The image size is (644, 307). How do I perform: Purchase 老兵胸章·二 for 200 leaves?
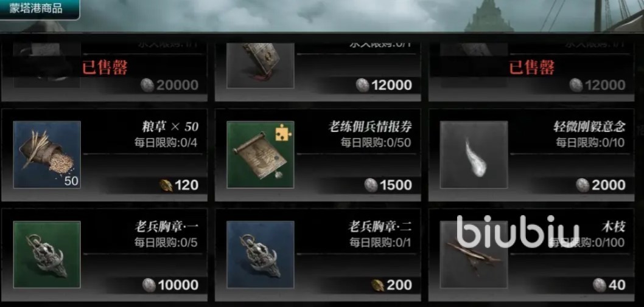(x=391, y=285)
